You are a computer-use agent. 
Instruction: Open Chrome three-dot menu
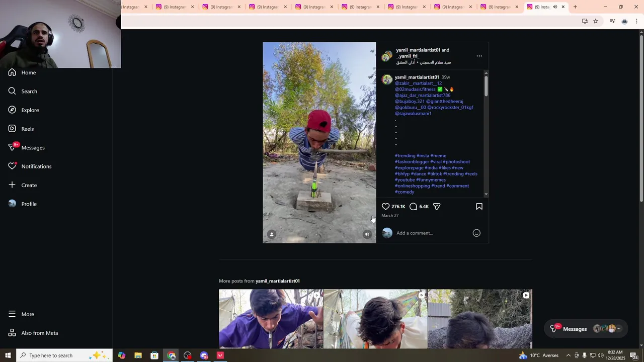pos(636,21)
